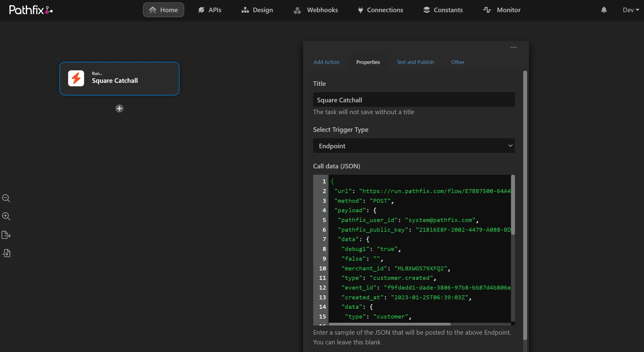
Task: Click the Pathfix logo
Action: tap(31, 10)
